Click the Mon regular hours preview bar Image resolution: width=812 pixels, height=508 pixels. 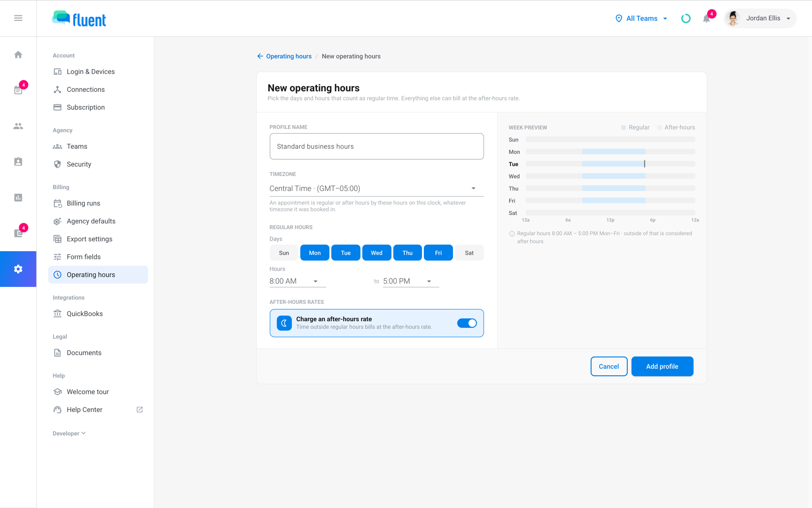(x=614, y=151)
